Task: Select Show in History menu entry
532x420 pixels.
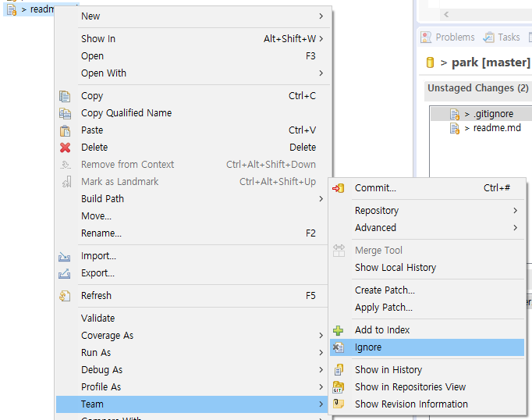Action: 388,370
